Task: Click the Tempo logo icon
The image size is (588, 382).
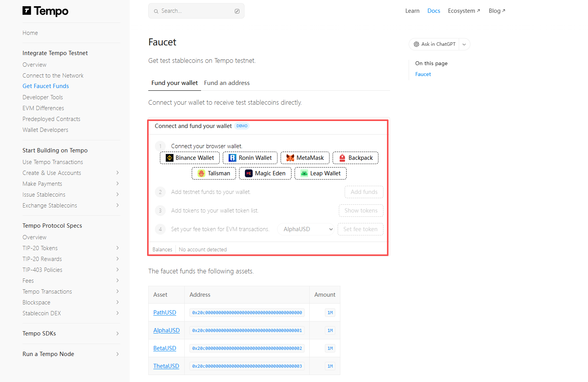Action: coord(27,11)
